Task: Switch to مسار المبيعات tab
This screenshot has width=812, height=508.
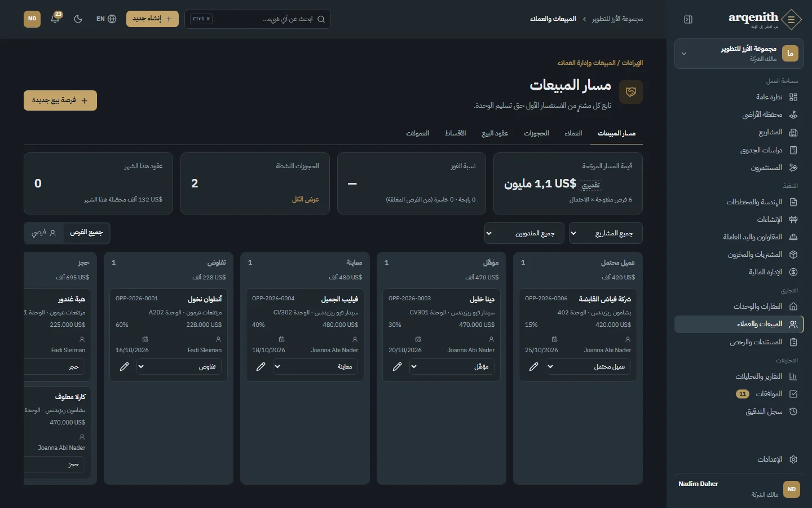Action: point(616,133)
